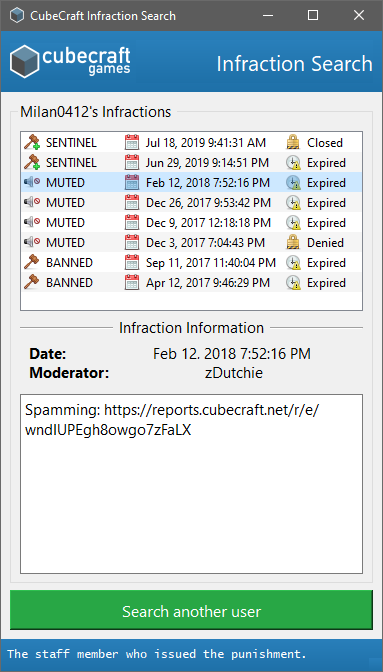Select the Dec 3, 2017 Denied mute
This screenshot has width=383, height=672.
pos(191,243)
